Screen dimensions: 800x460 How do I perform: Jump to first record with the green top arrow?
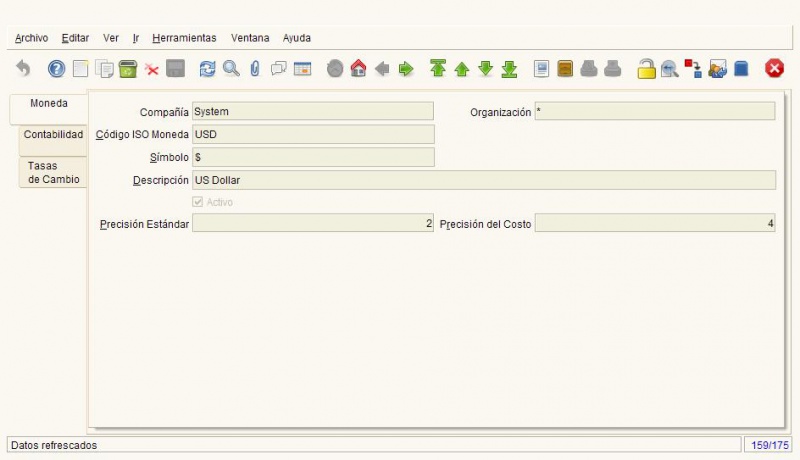(438, 68)
